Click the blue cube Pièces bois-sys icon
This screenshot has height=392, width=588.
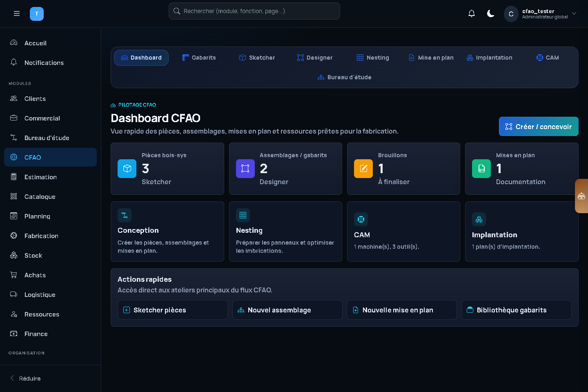[x=127, y=169]
